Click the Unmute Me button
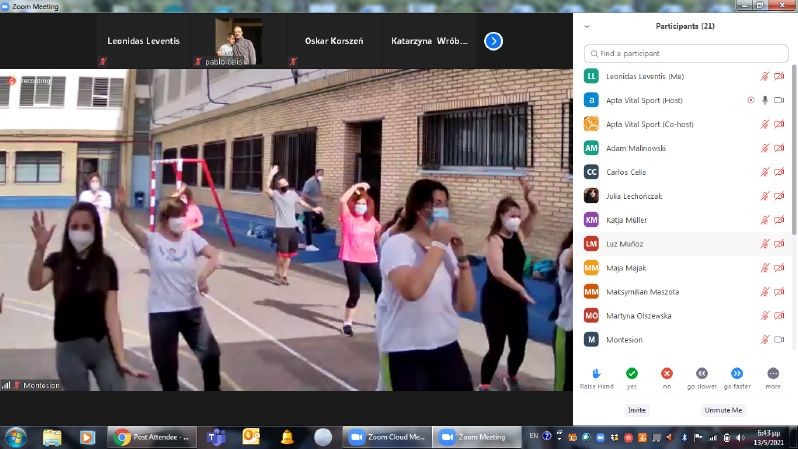Viewport: 798px width, 449px height. tap(723, 410)
